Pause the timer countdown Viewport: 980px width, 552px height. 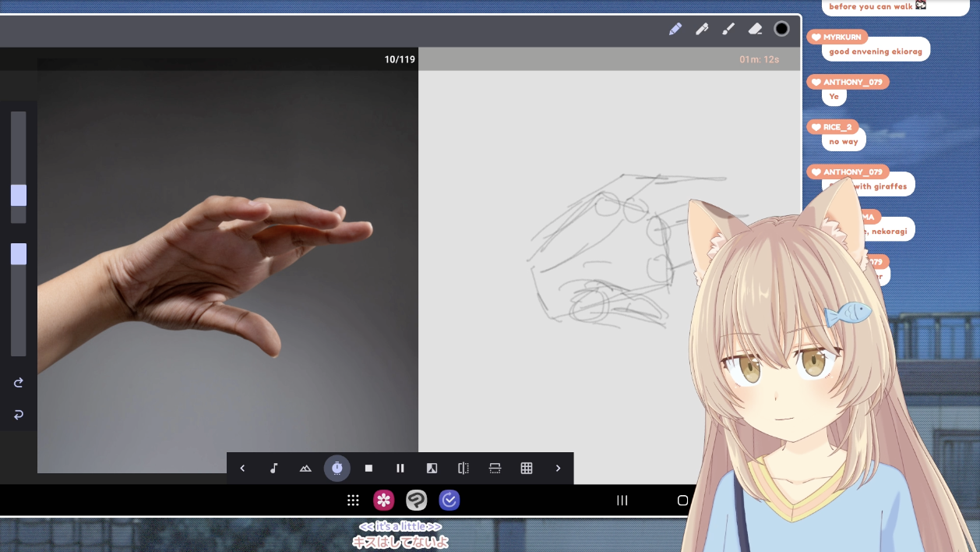click(x=400, y=469)
